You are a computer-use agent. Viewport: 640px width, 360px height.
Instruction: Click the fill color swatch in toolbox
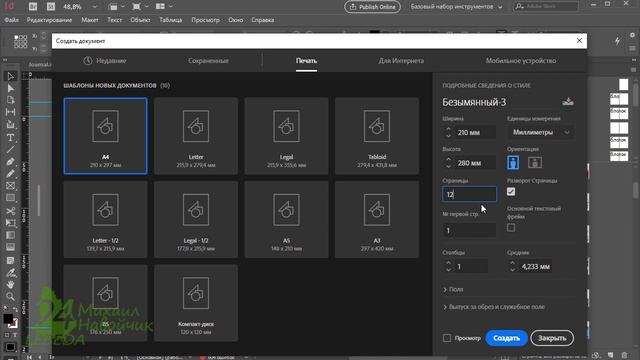point(8,318)
